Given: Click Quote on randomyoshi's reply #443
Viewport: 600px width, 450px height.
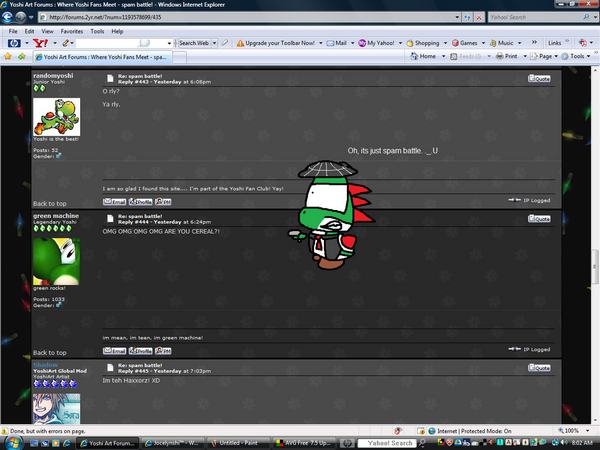Looking at the screenshot, I should pyautogui.click(x=539, y=78).
